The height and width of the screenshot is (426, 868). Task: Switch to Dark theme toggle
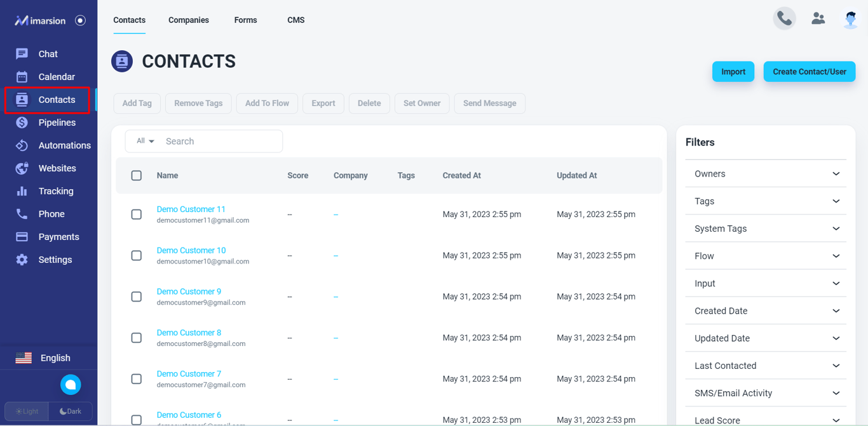tap(71, 411)
